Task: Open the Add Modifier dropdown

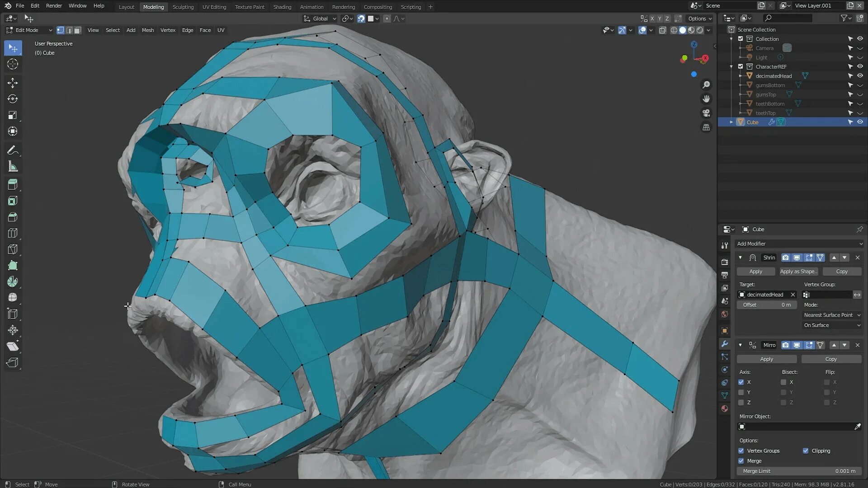Action: pyautogui.click(x=799, y=244)
